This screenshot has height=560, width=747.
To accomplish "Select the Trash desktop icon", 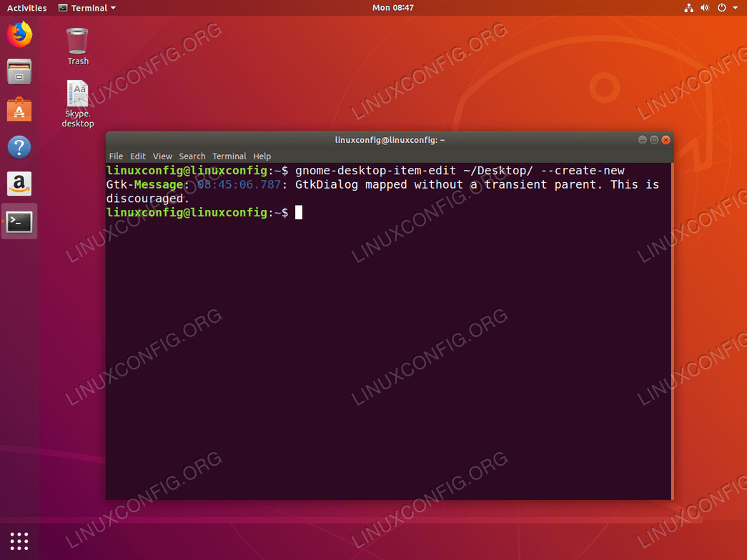I will (78, 46).
